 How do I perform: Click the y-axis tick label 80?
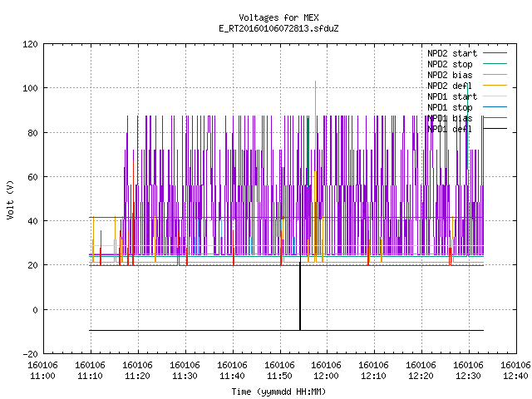point(32,133)
